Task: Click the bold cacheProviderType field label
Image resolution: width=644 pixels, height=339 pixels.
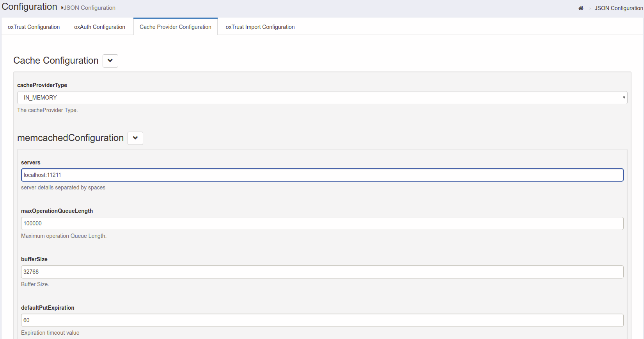Action: point(42,85)
